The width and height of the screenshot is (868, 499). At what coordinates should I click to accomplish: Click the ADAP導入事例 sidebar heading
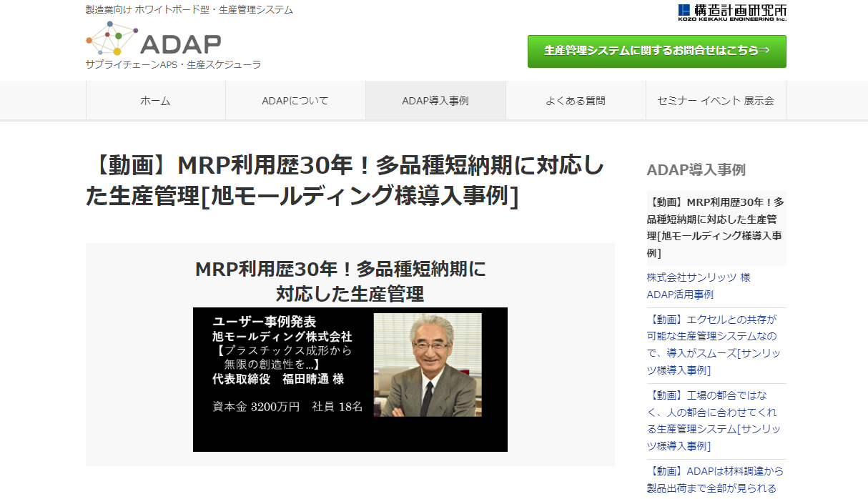click(x=696, y=169)
